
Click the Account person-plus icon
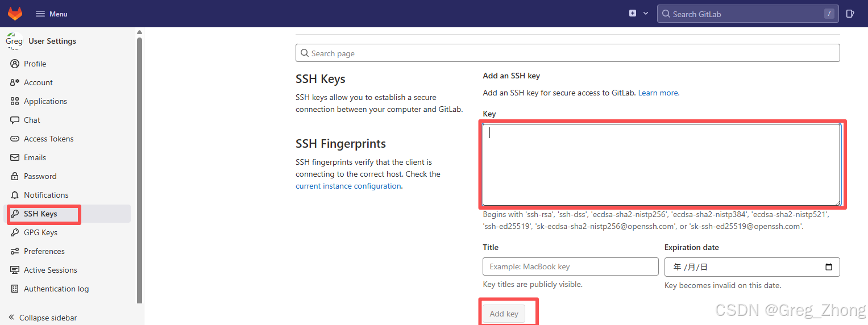point(15,82)
